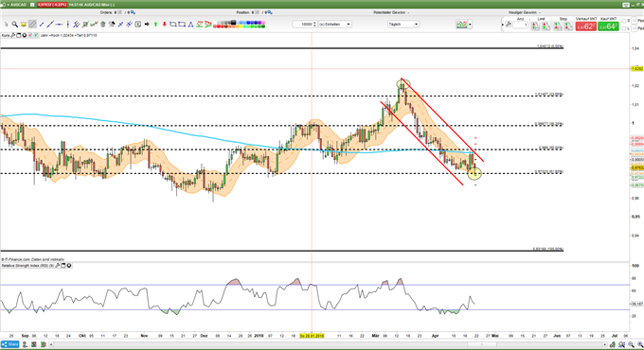Open the Kurs panel wrench settings
644x350 pixels.
tap(12, 36)
